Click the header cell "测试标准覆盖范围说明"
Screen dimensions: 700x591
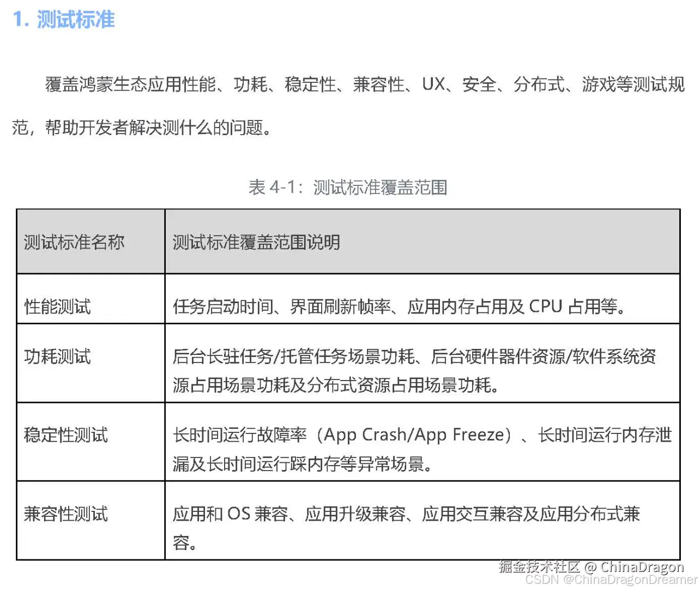click(423, 242)
